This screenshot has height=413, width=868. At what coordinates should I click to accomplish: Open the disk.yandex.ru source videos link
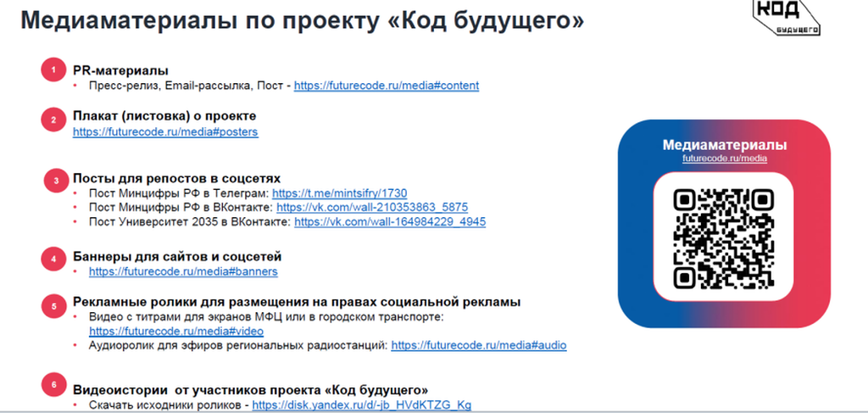(x=362, y=405)
